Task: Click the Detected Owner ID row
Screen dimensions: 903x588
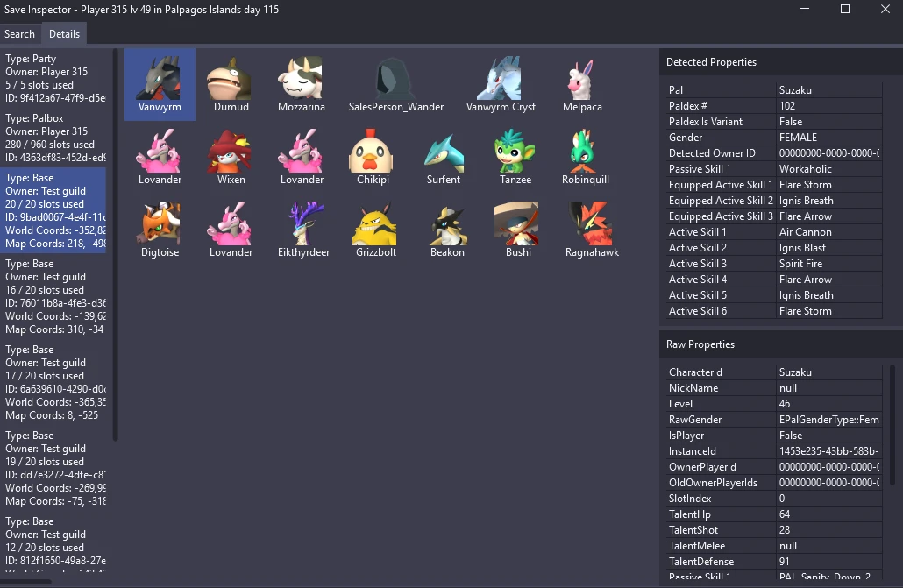Action: (773, 153)
